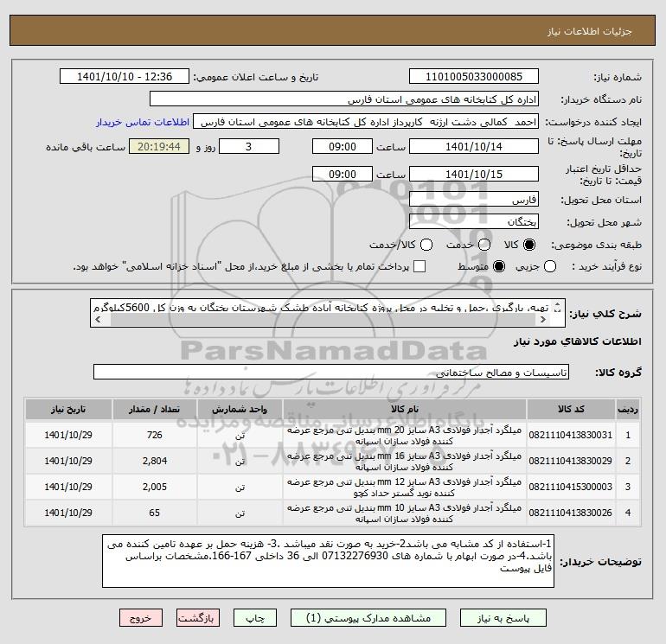Click the بازگشت back button
This screenshot has width=666, height=644.
(198, 618)
